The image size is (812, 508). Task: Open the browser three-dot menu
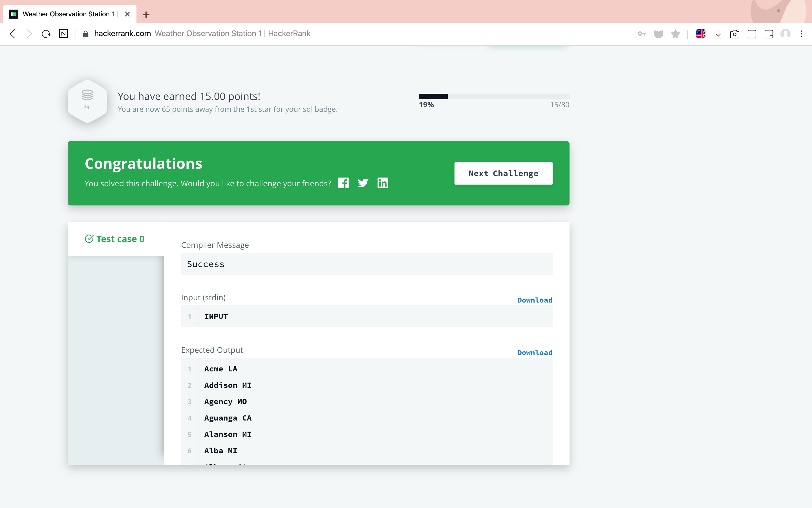pos(801,34)
